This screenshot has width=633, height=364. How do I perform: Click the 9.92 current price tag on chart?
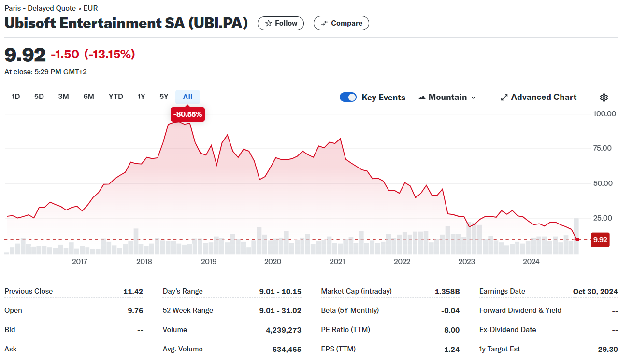[600, 239]
